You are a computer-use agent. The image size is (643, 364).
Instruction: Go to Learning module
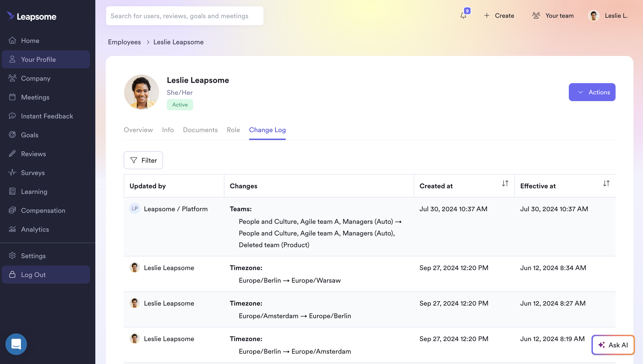(x=46, y=191)
